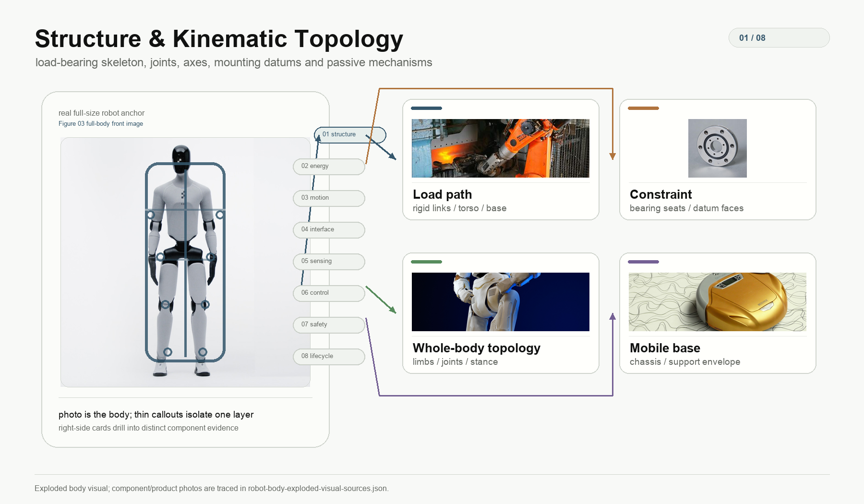Click 'rigid links / torso / base' text
The height and width of the screenshot is (504, 864).
pyautogui.click(x=459, y=208)
